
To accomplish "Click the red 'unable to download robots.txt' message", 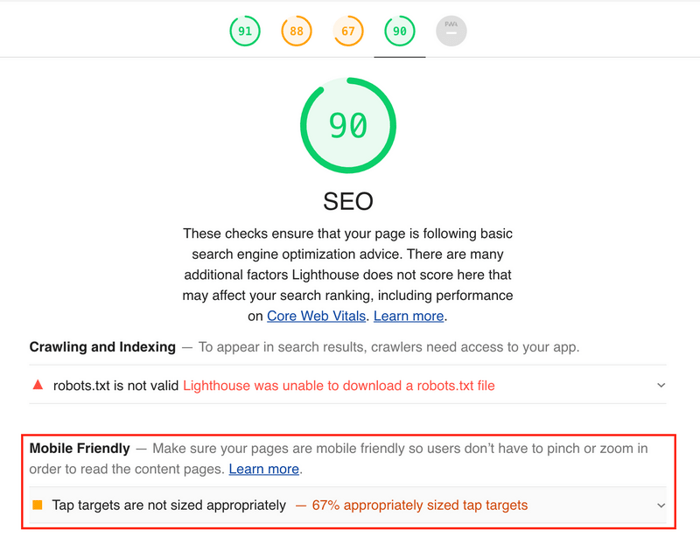I will [x=338, y=385].
